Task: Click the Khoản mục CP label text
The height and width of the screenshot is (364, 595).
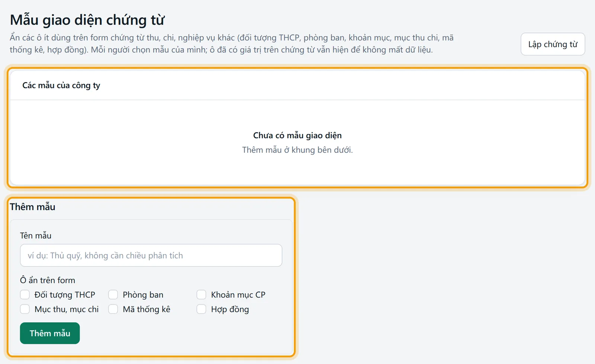Action: coord(238,295)
